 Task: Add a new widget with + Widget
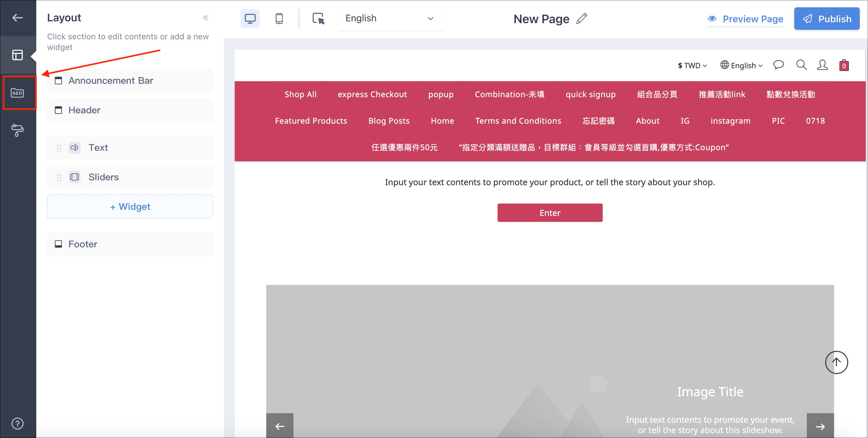point(130,207)
